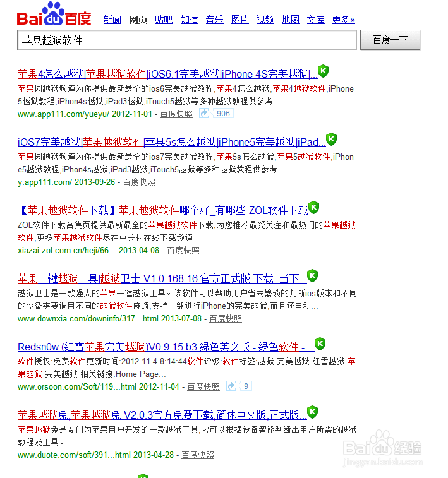This screenshot has height=478, width=448.
Task: Open the 文库 category
Action: tap(316, 20)
